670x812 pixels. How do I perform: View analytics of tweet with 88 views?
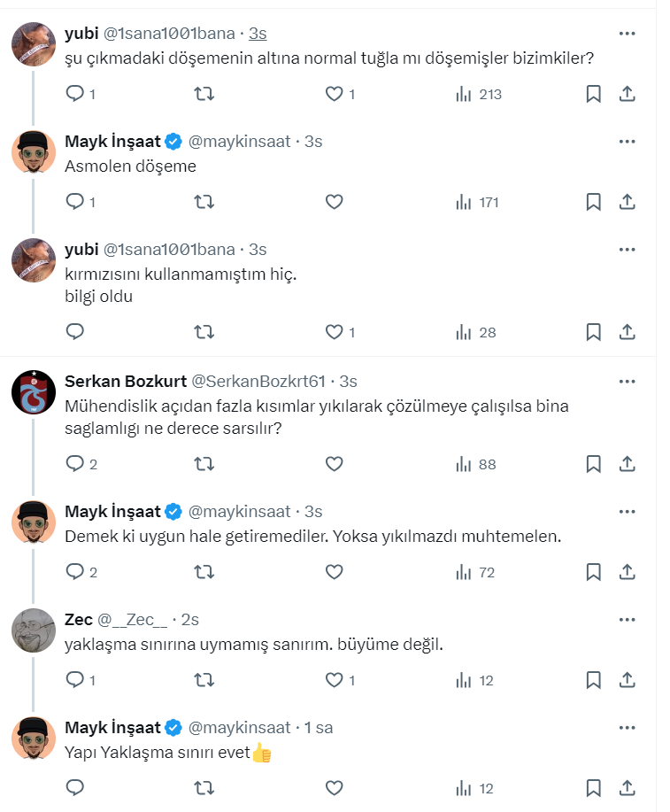click(x=475, y=464)
